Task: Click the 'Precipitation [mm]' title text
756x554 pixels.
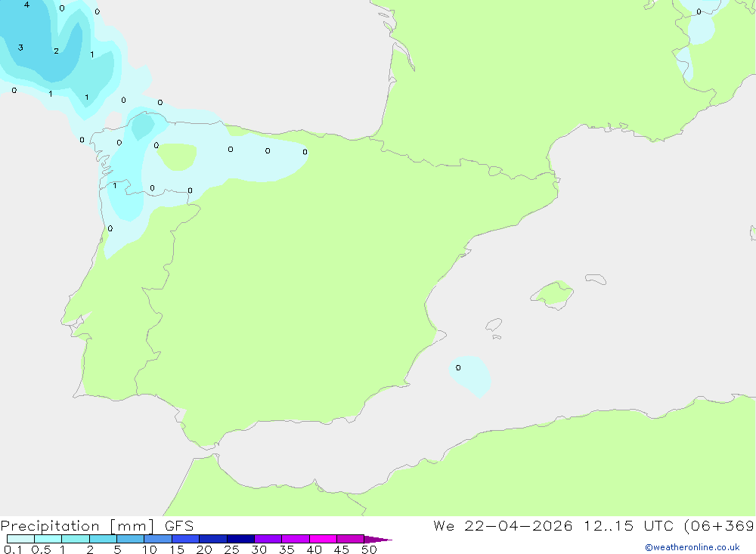Action: coord(77,526)
